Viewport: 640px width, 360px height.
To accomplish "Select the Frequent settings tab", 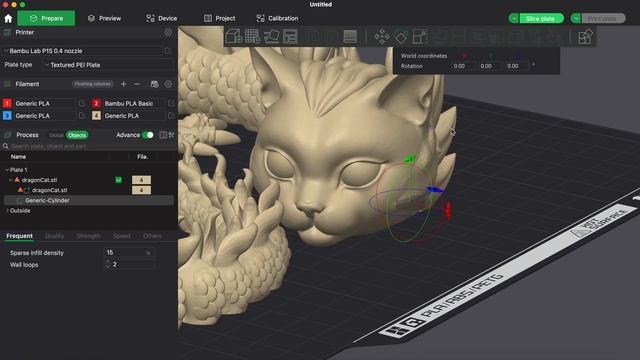I will click(20, 236).
